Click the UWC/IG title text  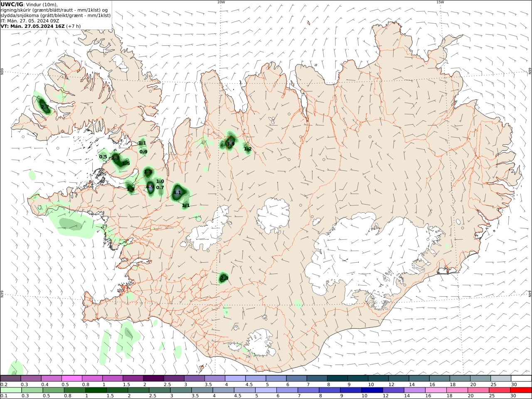[12, 4]
